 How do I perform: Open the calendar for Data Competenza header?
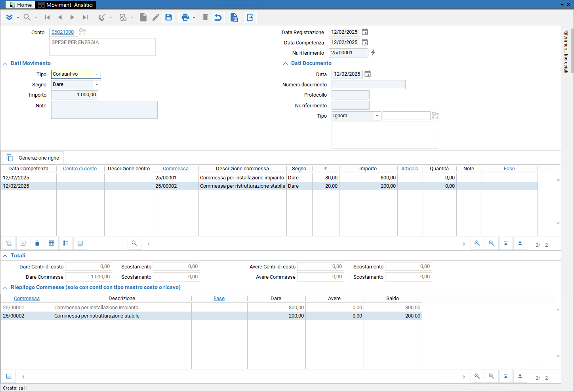365,42
